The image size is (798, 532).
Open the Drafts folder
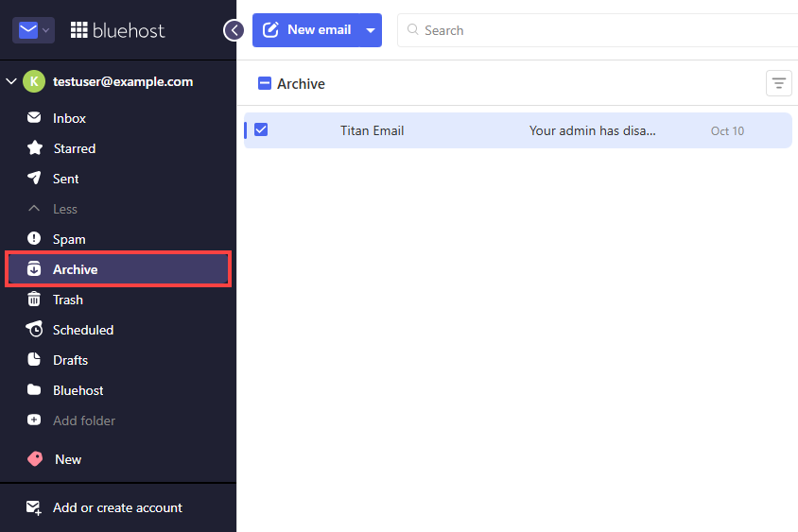click(x=118, y=360)
